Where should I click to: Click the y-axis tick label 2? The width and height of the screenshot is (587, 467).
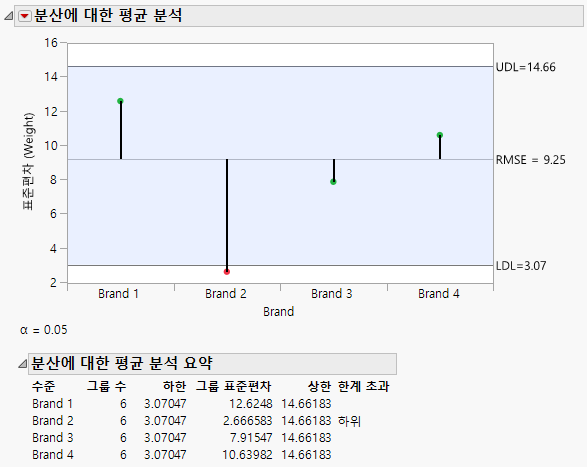pyautogui.click(x=54, y=283)
